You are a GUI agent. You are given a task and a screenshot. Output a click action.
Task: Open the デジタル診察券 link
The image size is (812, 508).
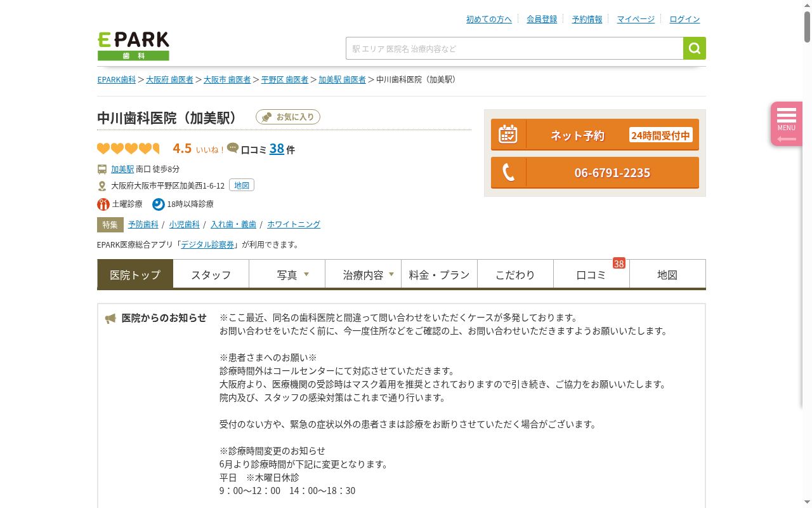click(207, 244)
